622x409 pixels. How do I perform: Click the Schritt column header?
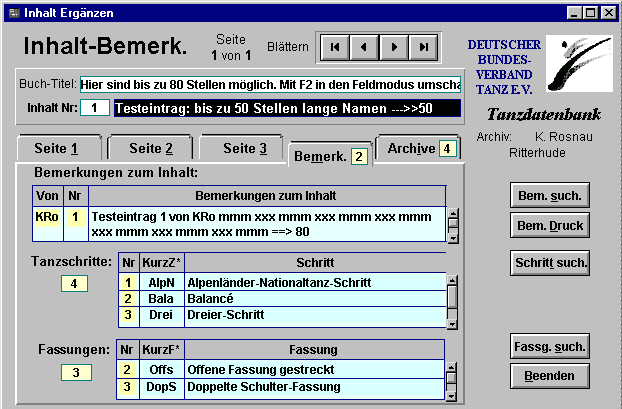click(x=315, y=263)
